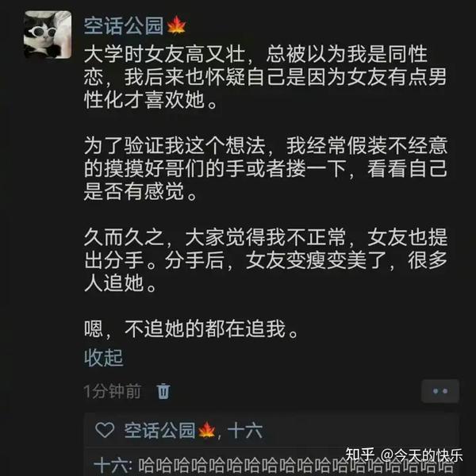Click the heart icon in the likes row

(x=105, y=430)
